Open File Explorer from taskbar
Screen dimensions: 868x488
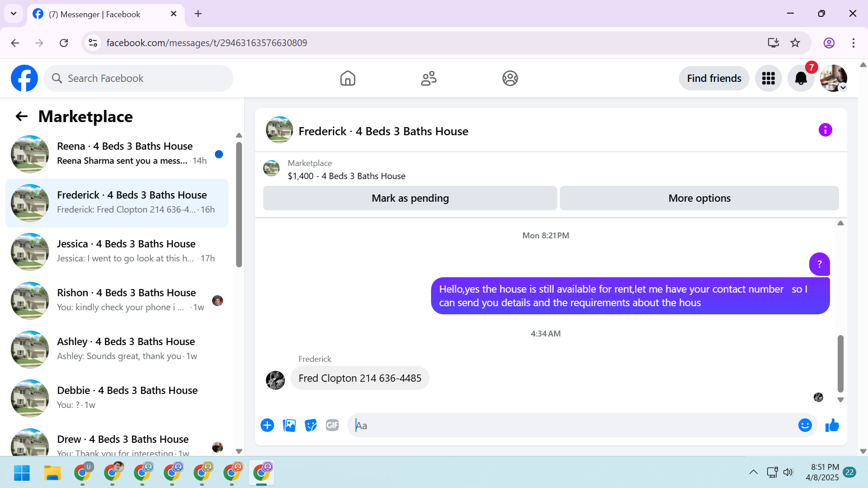click(52, 473)
